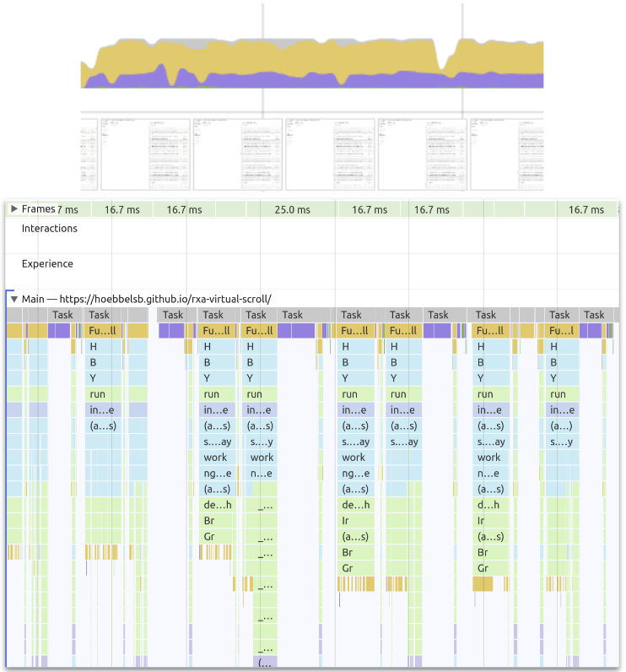Expand the Frames track disclosure triangle
This screenshot has width=626, height=672.
(x=13, y=209)
